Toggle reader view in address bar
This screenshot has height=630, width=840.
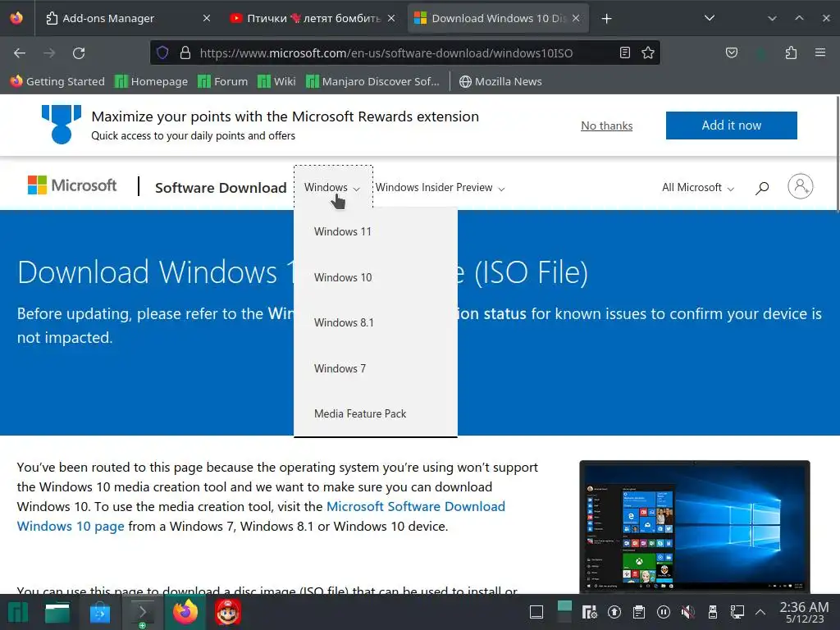coord(624,52)
